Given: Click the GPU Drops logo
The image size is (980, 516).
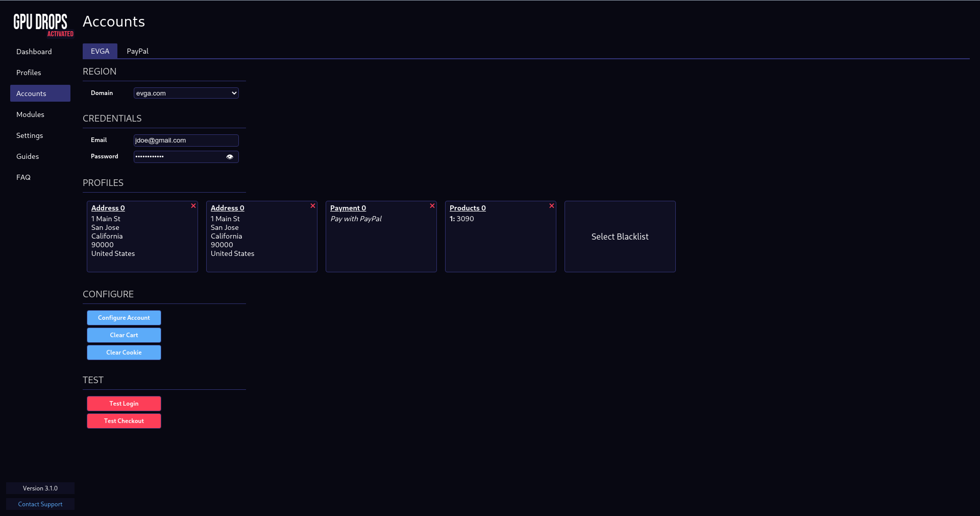Looking at the screenshot, I should (40, 22).
